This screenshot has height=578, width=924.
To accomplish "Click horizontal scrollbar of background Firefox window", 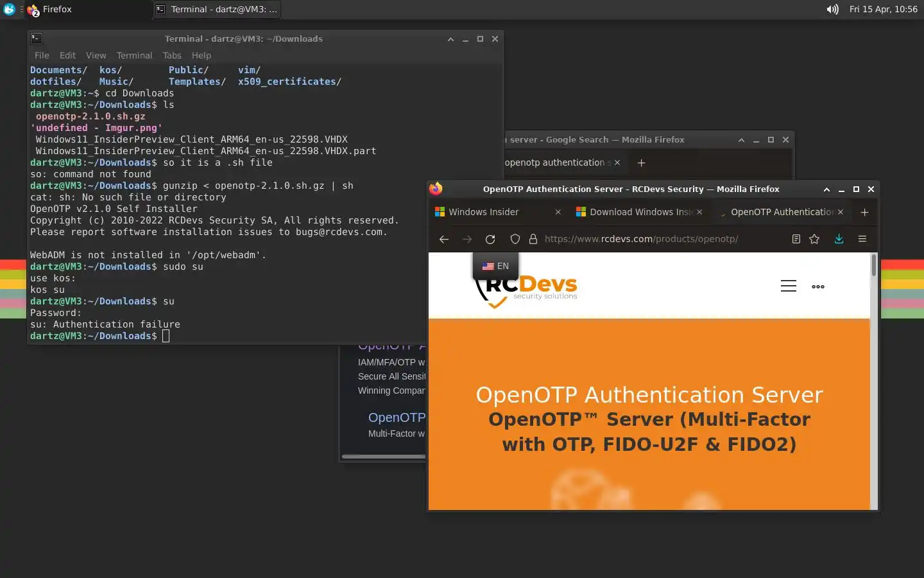I will pos(383,457).
